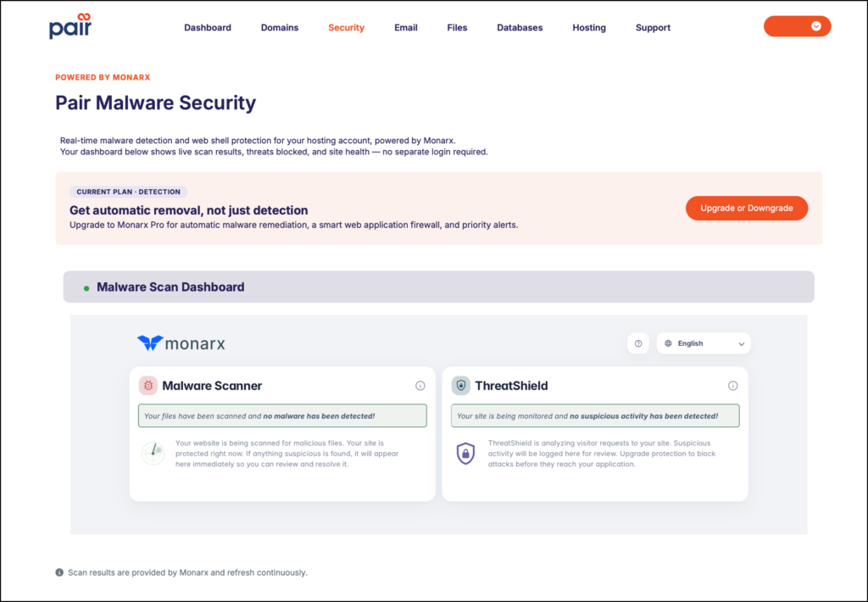868x602 pixels.
Task: Open the English language dropdown
Action: tap(704, 343)
